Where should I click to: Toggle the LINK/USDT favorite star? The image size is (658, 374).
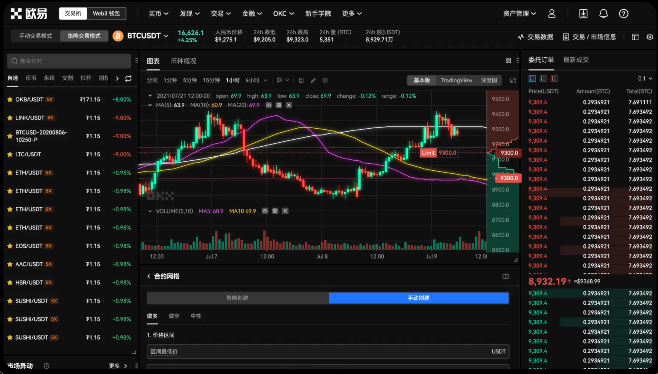point(10,118)
